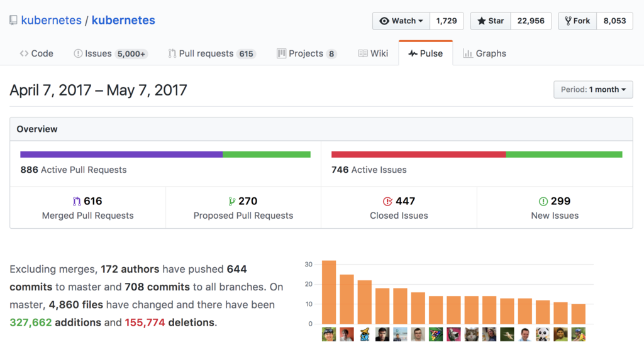Open contributor avatar wearing goggles on head
The width and height of the screenshot is (644, 347).
(x=329, y=334)
